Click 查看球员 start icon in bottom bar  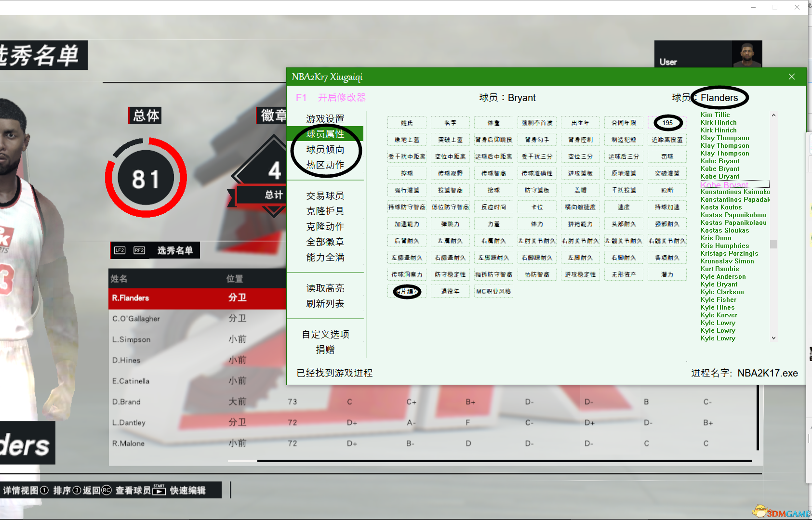tap(159, 490)
